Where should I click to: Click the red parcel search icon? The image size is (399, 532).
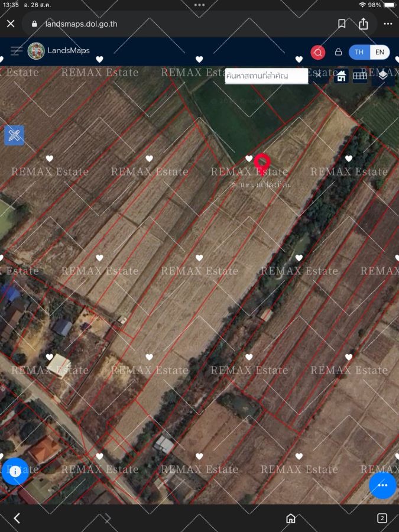(x=318, y=52)
